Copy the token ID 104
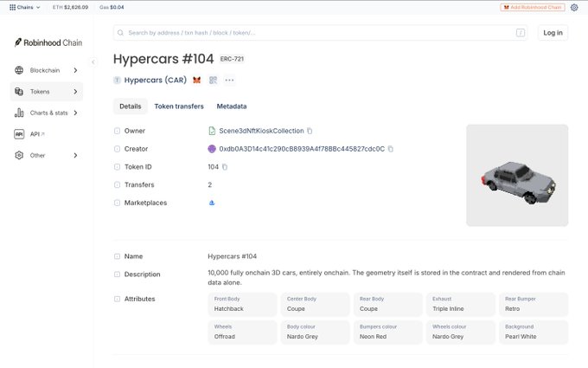 click(225, 167)
